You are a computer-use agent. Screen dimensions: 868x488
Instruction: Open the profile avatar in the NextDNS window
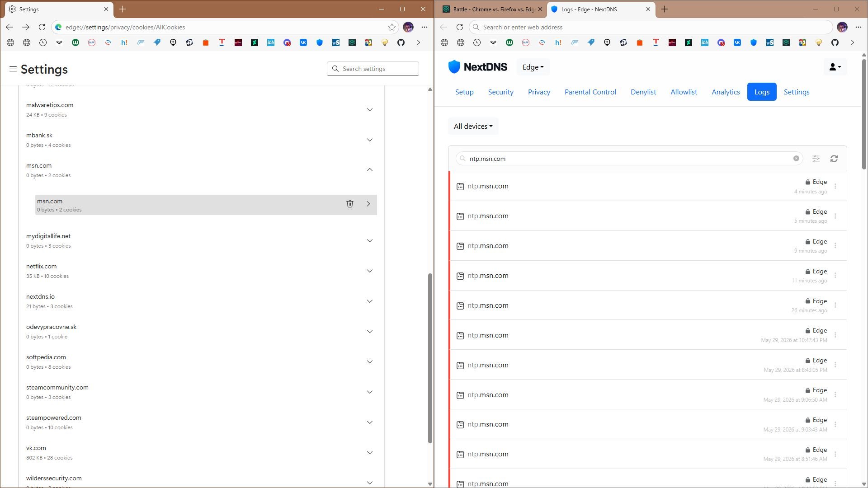842,27
